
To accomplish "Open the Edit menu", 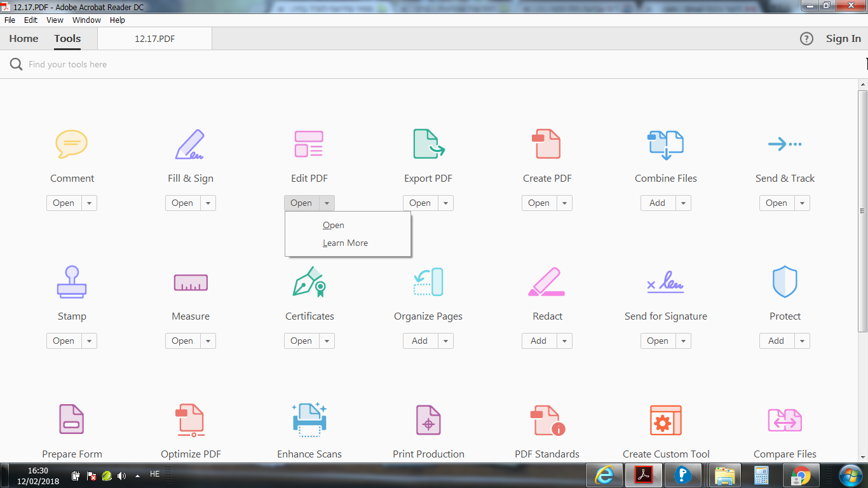I will point(31,20).
